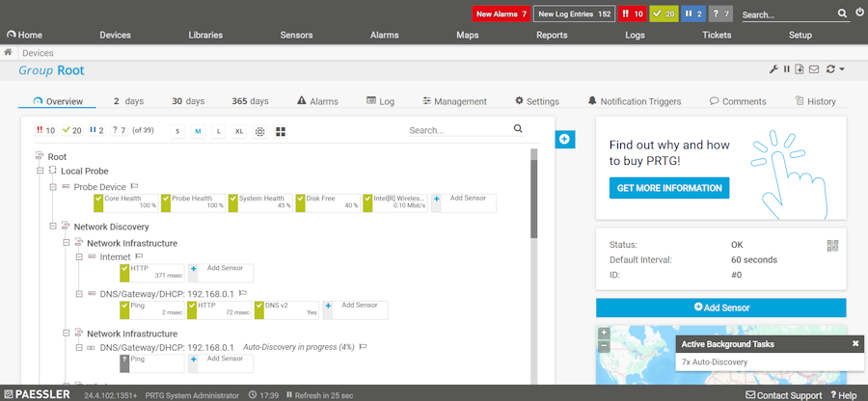
Task: Open the QR code icon in status panel
Action: pyautogui.click(x=833, y=245)
